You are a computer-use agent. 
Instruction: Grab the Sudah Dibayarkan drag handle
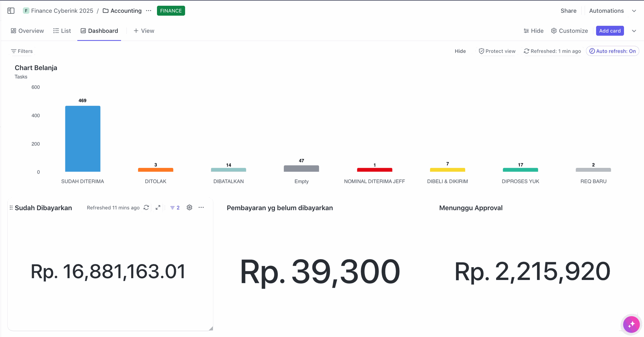(11, 208)
